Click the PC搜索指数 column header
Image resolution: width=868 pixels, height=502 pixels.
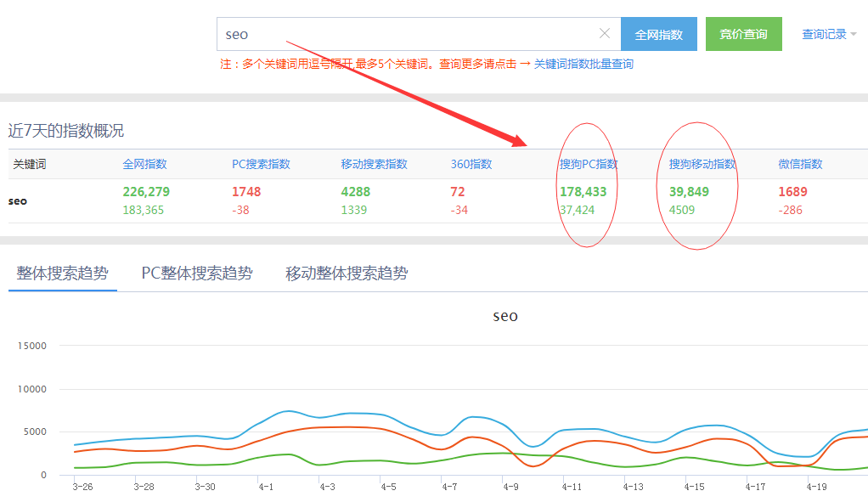click(x=261, y=164)
